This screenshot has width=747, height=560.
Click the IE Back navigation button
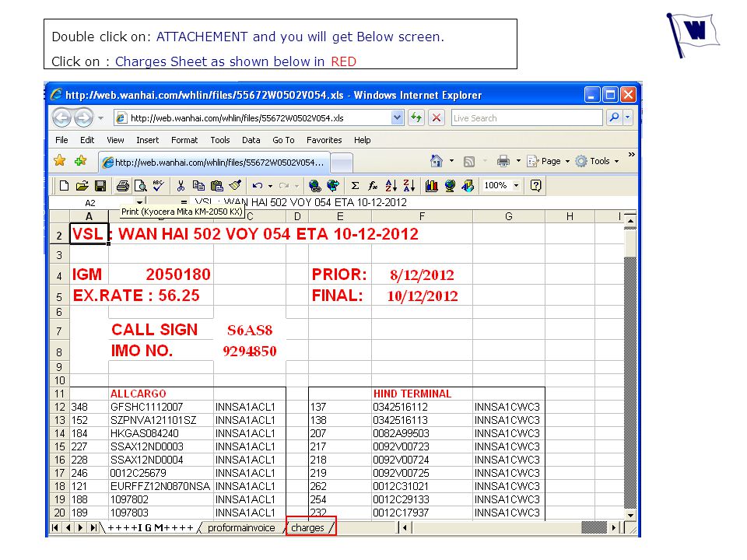[61, 117]
